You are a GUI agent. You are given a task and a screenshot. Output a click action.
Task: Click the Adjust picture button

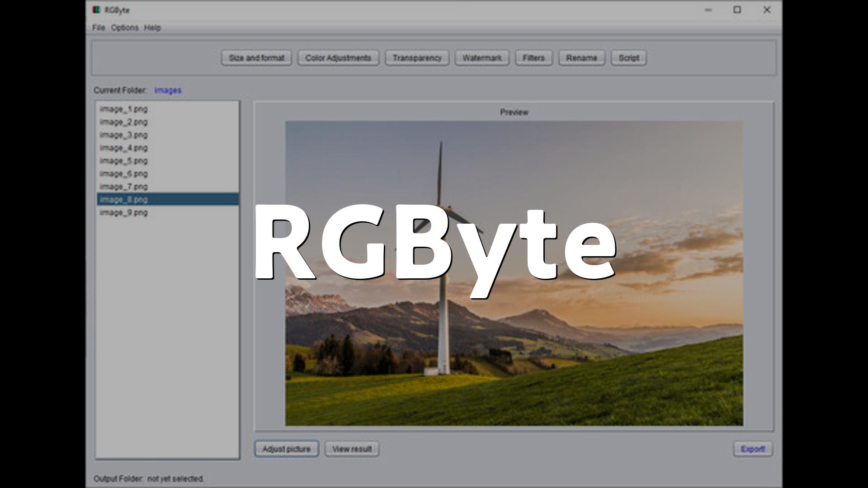click(x=287, y=449)
